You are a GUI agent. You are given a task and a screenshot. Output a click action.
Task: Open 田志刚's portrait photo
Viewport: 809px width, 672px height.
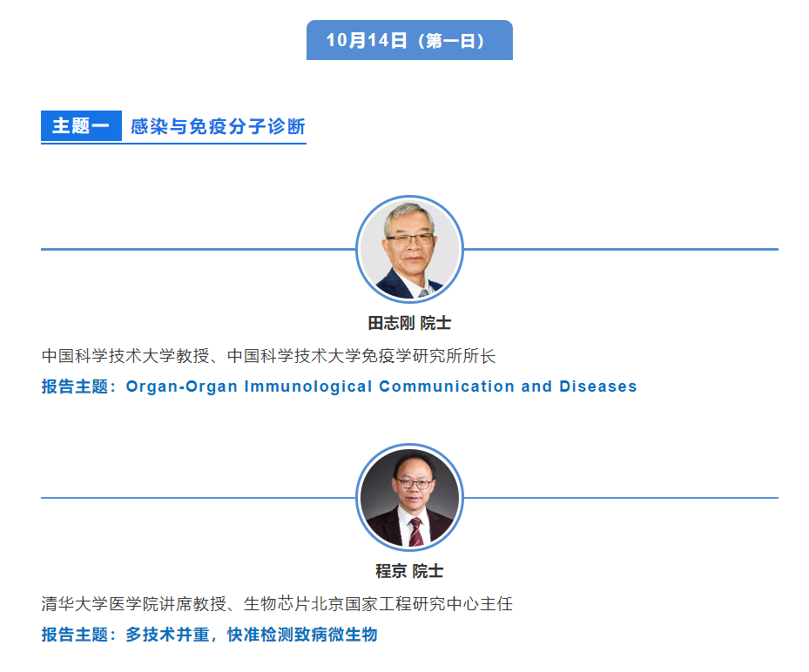tap(409, 249)
